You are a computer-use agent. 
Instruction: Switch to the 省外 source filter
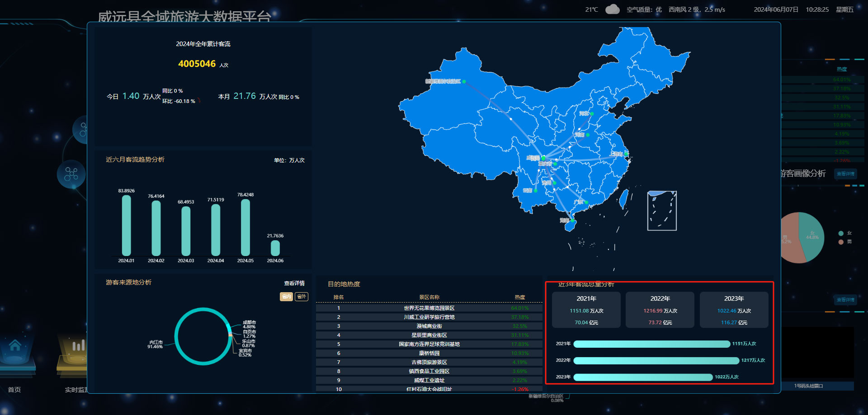point(302,297)
